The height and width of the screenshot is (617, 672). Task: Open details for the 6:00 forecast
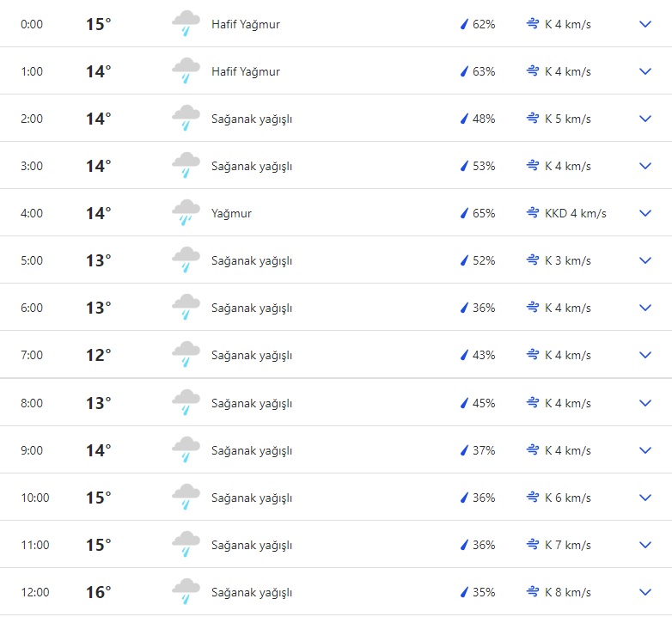click(x=646, y=308)
